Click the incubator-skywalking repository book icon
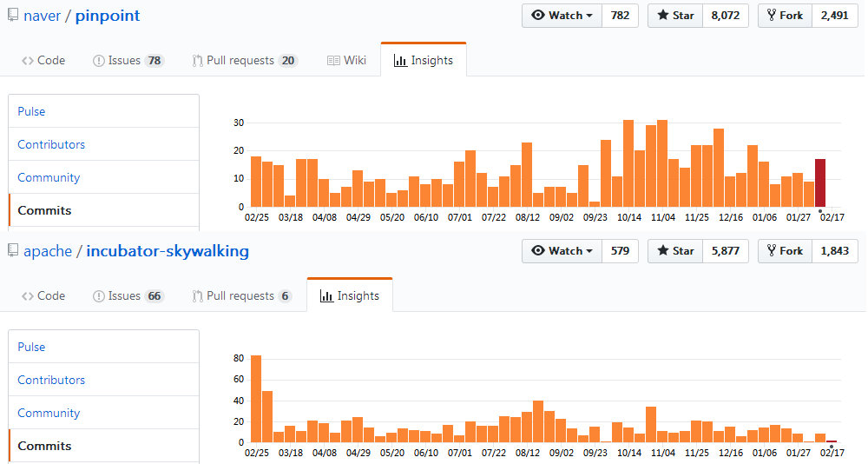The image size is (868, 464). 13,251
